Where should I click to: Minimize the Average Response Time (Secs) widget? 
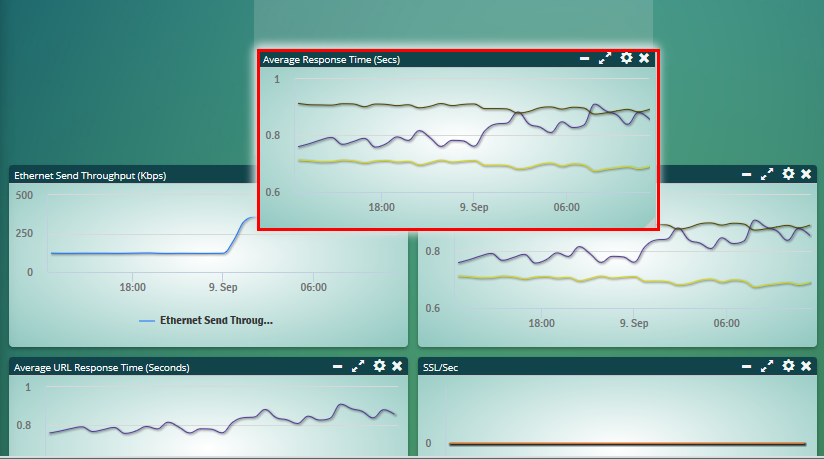[584, 58]
